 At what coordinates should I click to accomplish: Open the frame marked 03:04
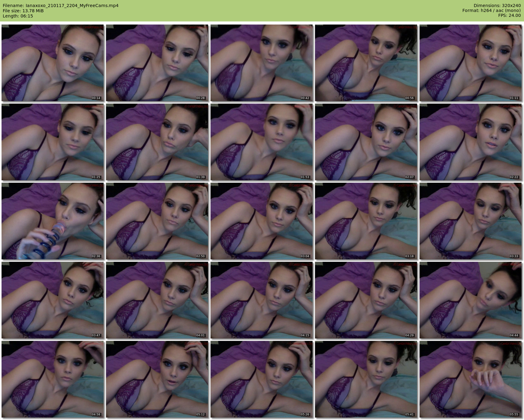[261, 221]
